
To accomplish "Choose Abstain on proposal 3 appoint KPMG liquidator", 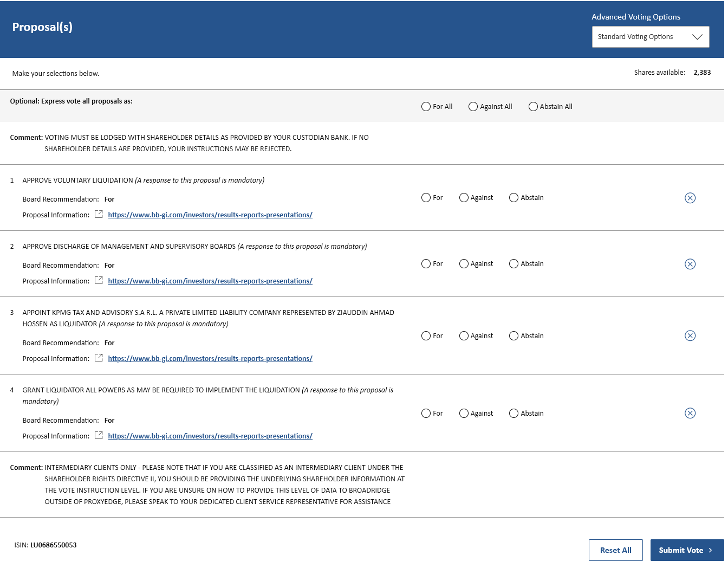I will pyautogui.click(x=513, y=336).
